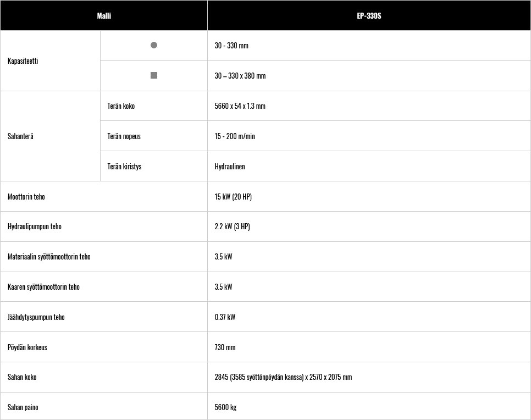Select the EP-330S model header
Screen dimensions: 531x420
click(369, 15)
